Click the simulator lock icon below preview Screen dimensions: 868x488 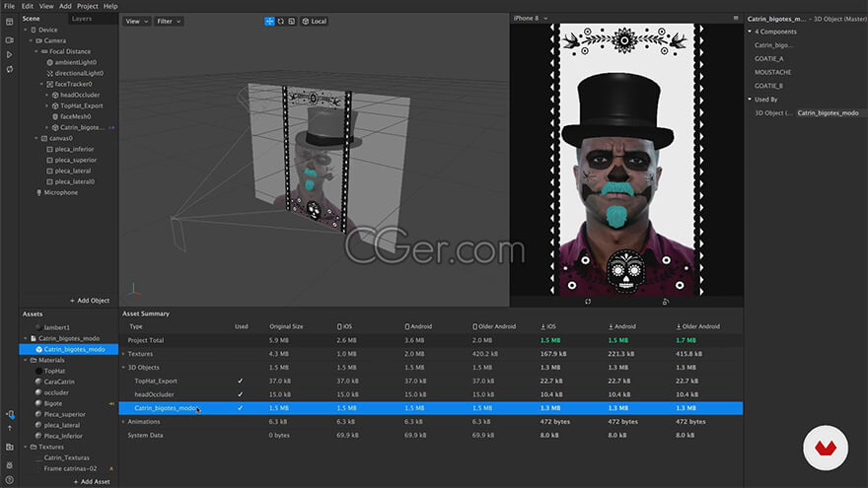click(666, 302)
